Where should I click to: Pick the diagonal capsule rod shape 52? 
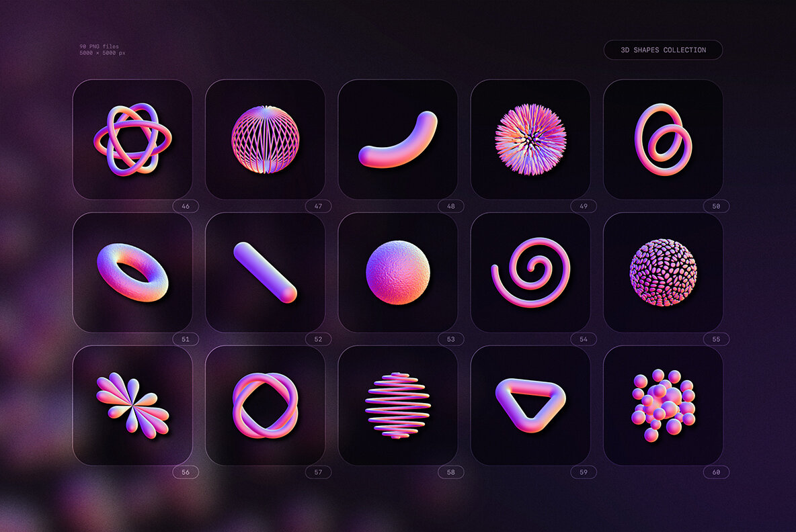click(265, 271)
